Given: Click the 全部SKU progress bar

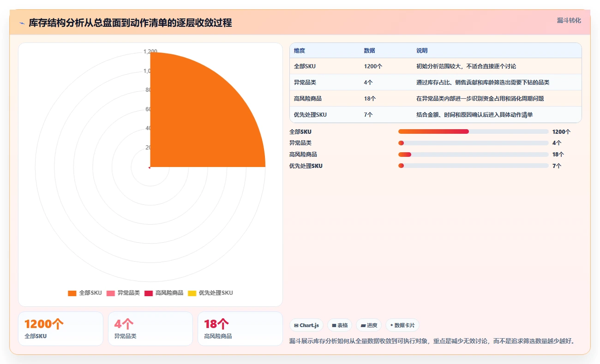Looking at the screenshot, I should tap(474, 131).
